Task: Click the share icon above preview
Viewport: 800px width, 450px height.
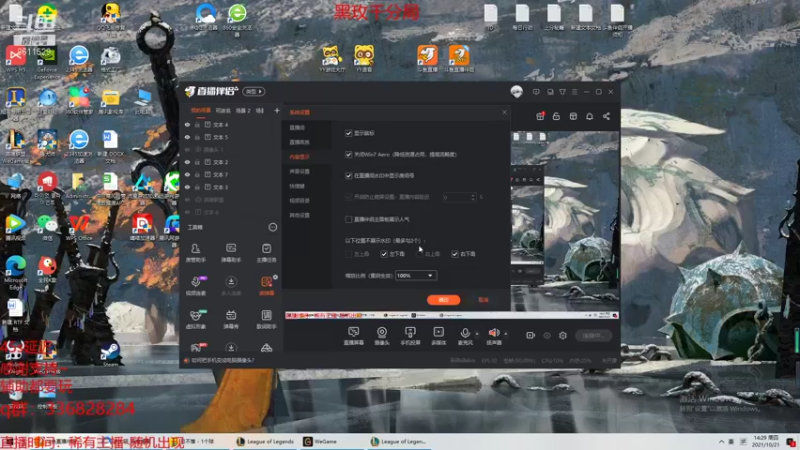Action: click(x=606, y=116)
